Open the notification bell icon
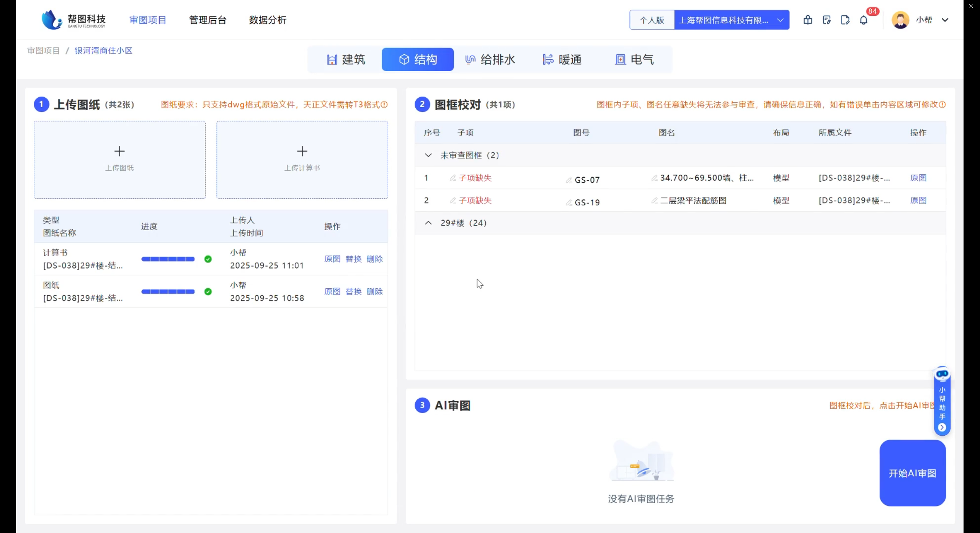This screenshot has height=533, width=980. [864, 20]
